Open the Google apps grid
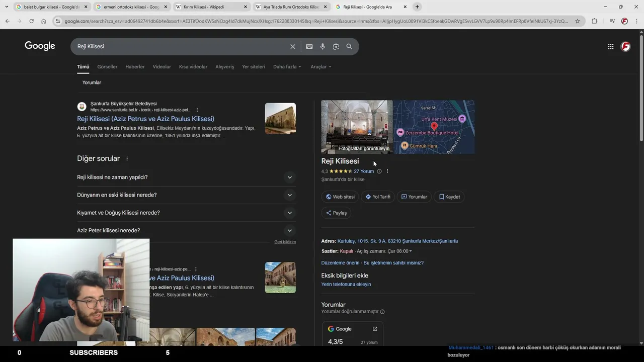 click(x=610, y=46)
